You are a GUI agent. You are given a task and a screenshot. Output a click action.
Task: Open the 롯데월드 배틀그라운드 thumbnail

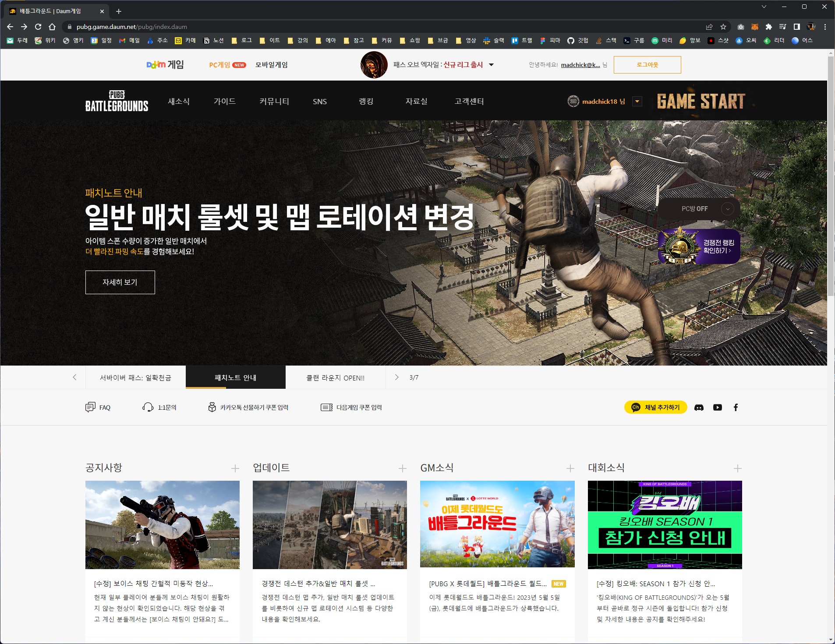click(x=497, y=524)
